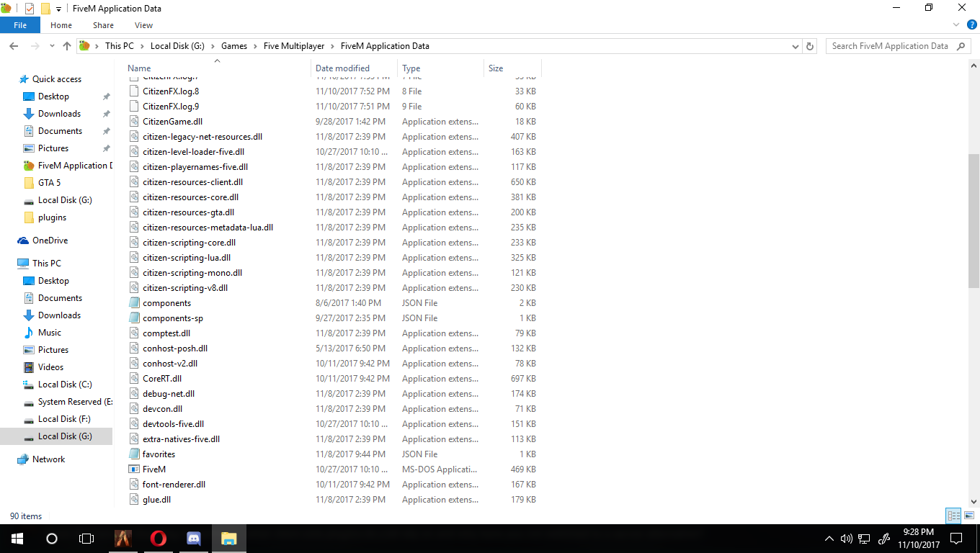Launch Opera browser from taskbar
The width and height of the screenshot is (980, 553).
coord(159,539)
